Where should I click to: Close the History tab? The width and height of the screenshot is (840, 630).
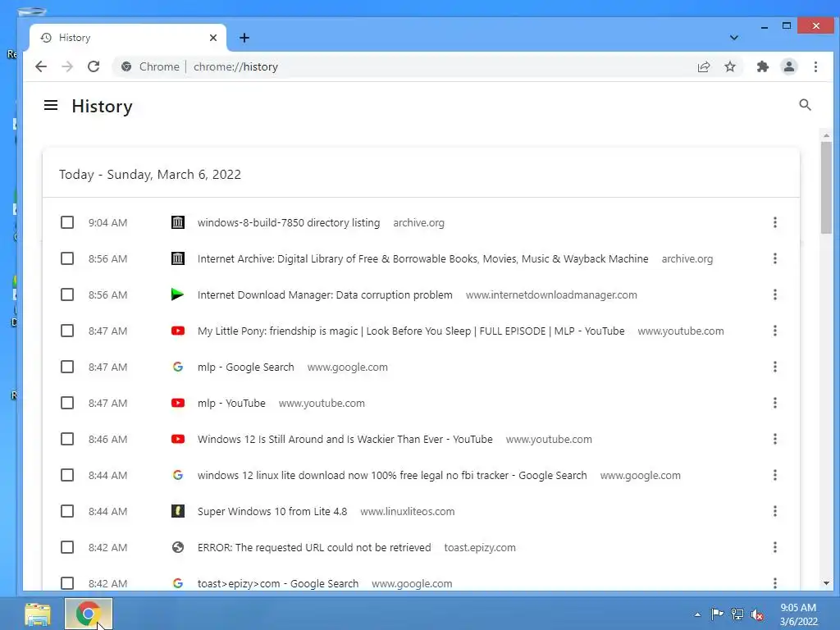[x=213, y=38]
